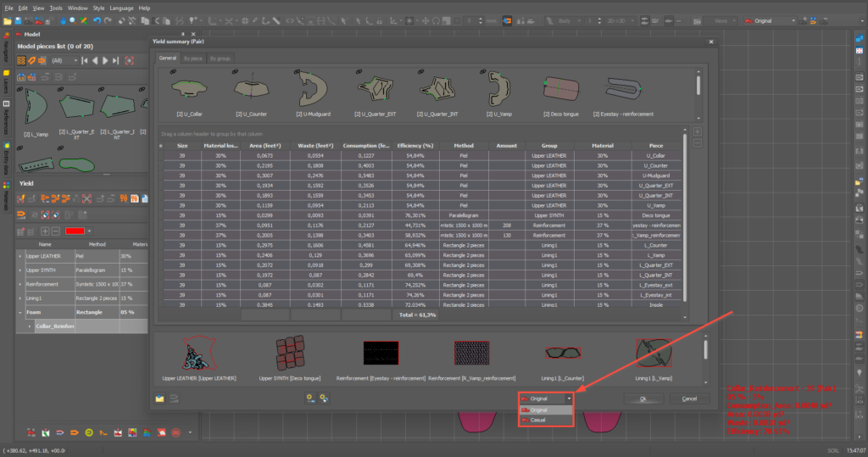Collapse the Foam yield row
Image resolution: width=868 pixels, height=457 pixels.
point(20,311)
